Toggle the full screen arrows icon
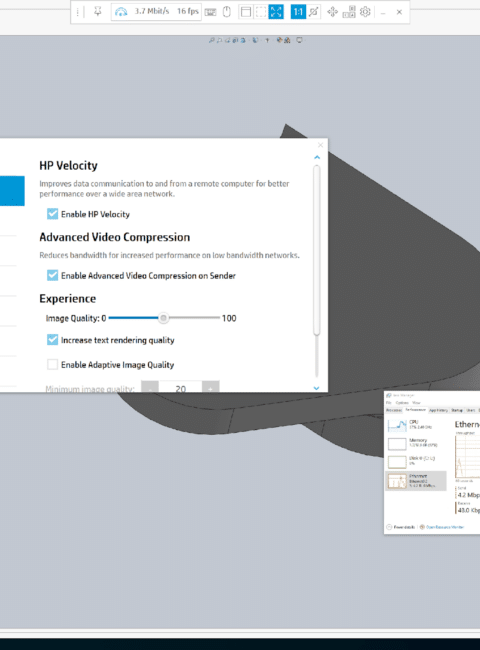The width and height of the screenshot is (480, 650). (276, 12)
